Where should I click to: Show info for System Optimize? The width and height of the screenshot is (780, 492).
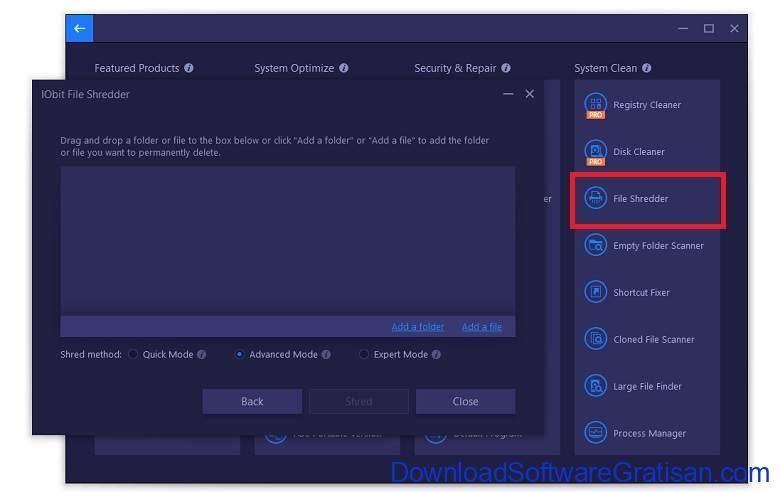[x=344, y=68]
